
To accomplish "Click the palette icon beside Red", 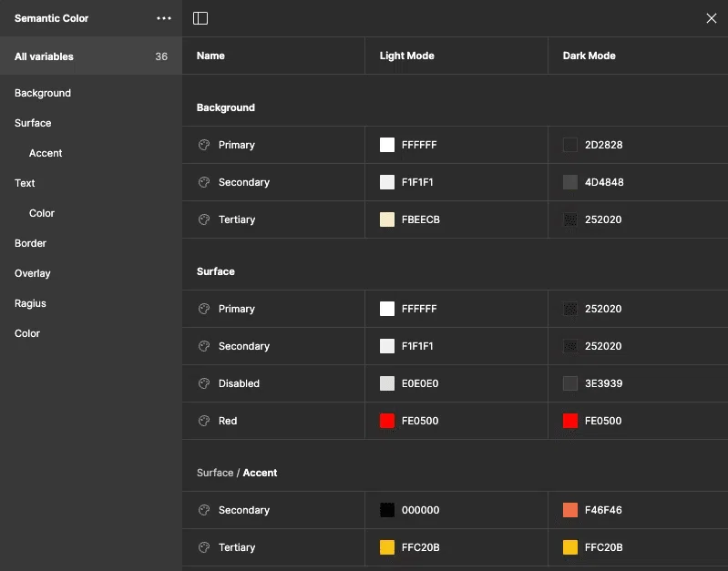I will click(x=204, y=421).
